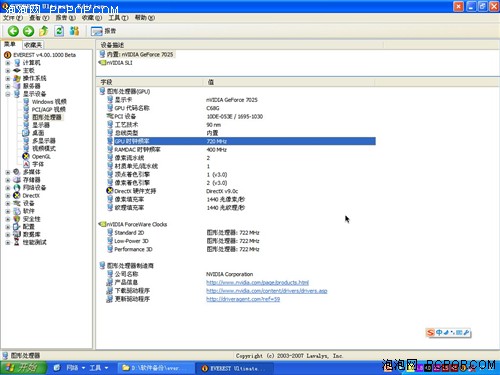The width and height of the screenshot is (500, 375).
Task: Click the Up level arrow toolbar icon
Action: pos(44,31)
